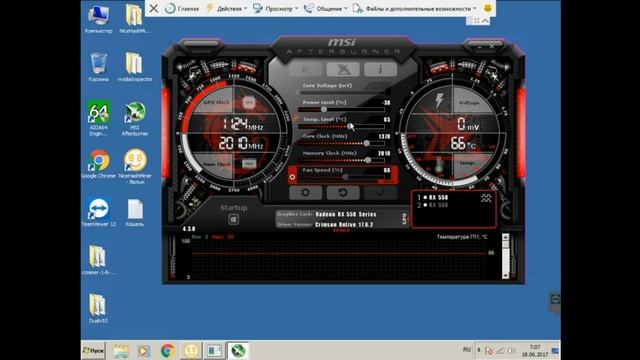Click the Fan Speed slider handle
This screenshot has width=640, height=360.
pyautogui.click(x=346, y=177)
